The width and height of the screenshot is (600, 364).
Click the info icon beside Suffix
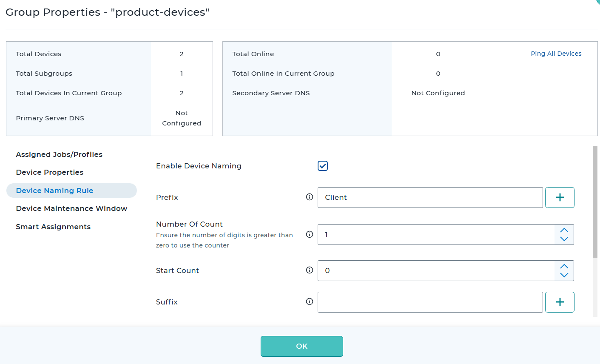tap(310, 301)
